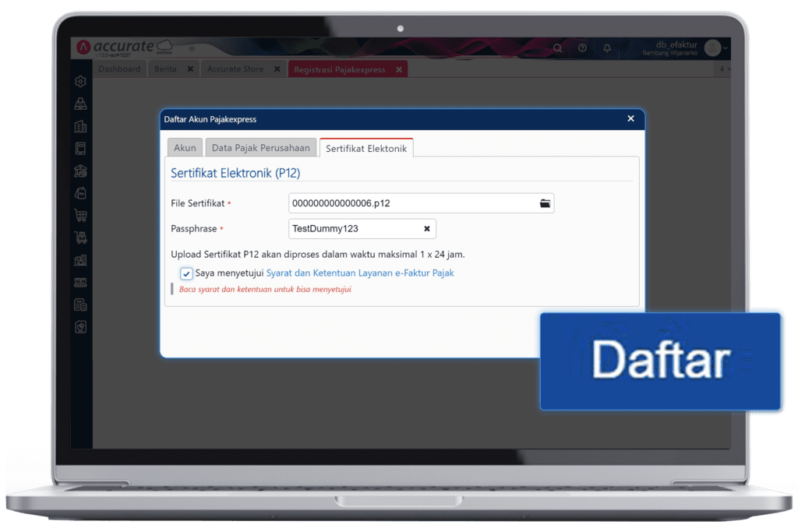This screenshot has height=532, width=798.
Task: Click the 'File Sertifikat' label
Action: coord(197,203)
